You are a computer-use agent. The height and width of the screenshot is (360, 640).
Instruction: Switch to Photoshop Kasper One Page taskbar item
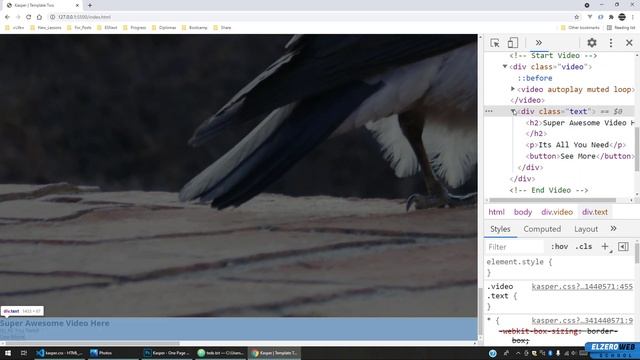click(x=167, y=353)
